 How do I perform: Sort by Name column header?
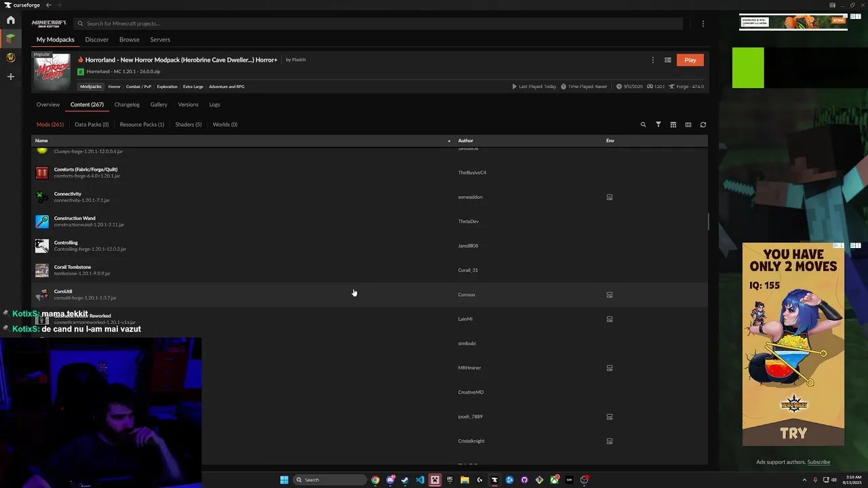[41, 140]
